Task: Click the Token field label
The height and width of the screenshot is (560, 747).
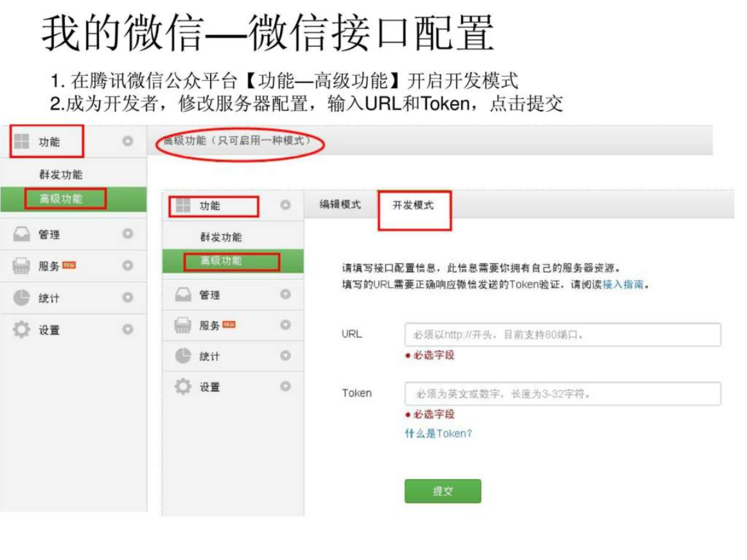Action: pyautogui.click(x=357, y=393)
